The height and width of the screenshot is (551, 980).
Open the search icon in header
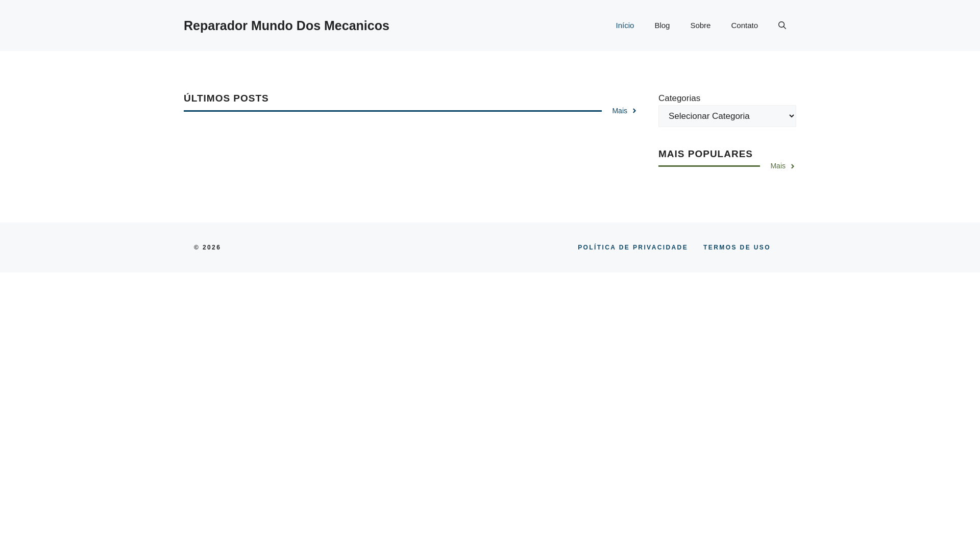[782, 26]
